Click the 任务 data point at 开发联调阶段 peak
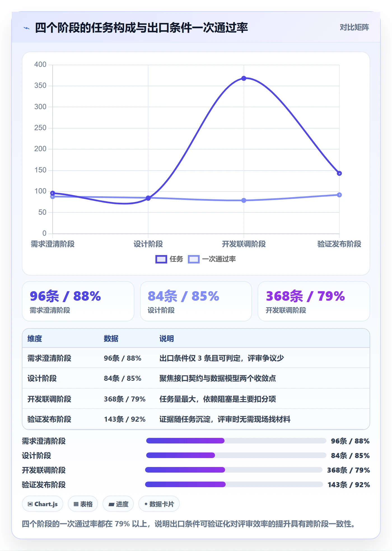 (244, 78)
